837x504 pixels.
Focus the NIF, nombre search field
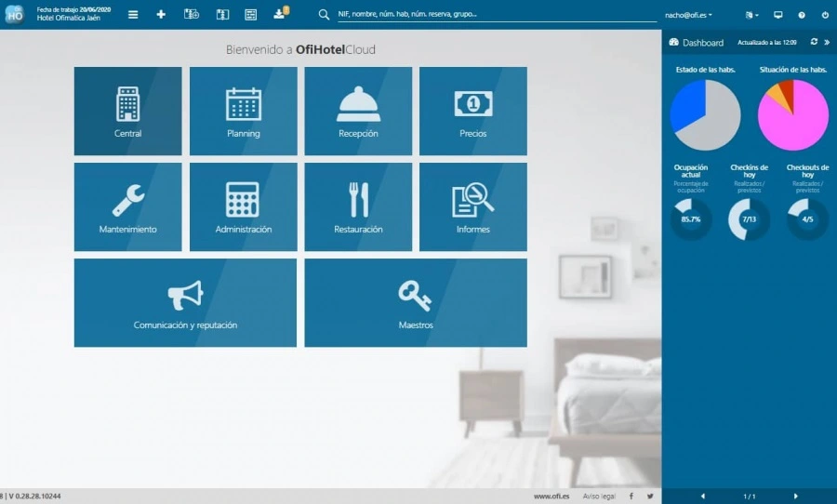(497, 15)
